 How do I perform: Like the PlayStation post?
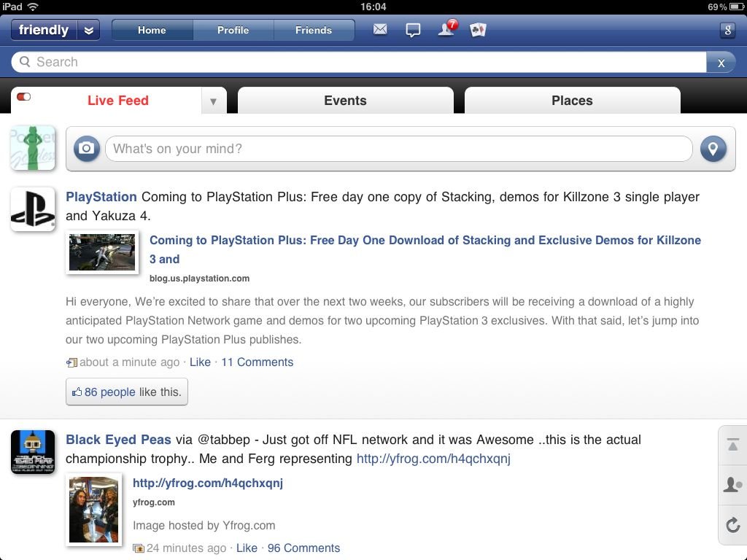tap(200, 362)
